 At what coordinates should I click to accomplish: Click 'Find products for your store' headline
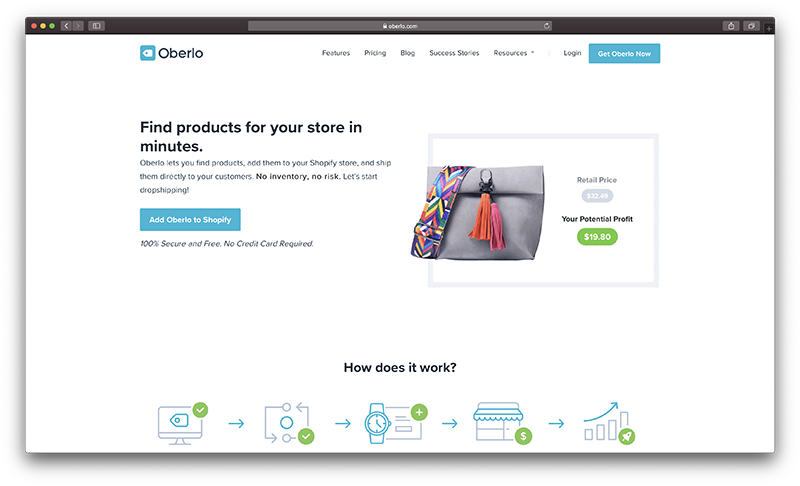click(251, 137)
